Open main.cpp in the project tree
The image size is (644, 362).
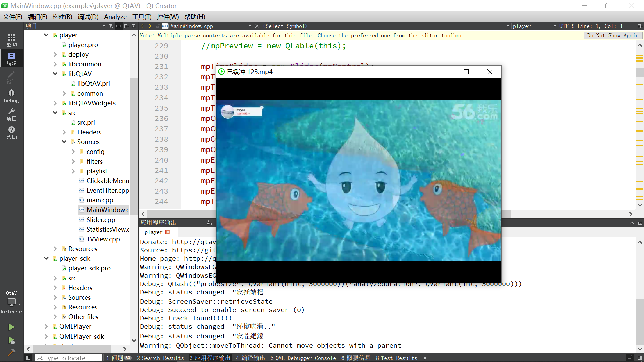100,200
